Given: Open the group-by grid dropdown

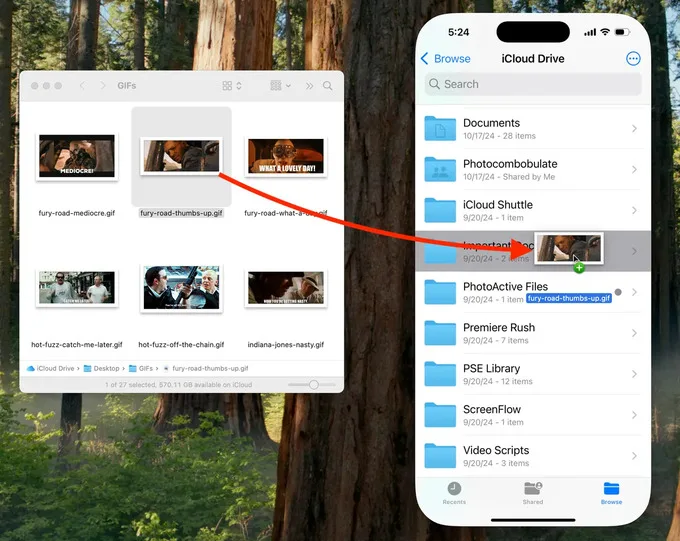Looking at the screenshot, I should coord(280,86).
